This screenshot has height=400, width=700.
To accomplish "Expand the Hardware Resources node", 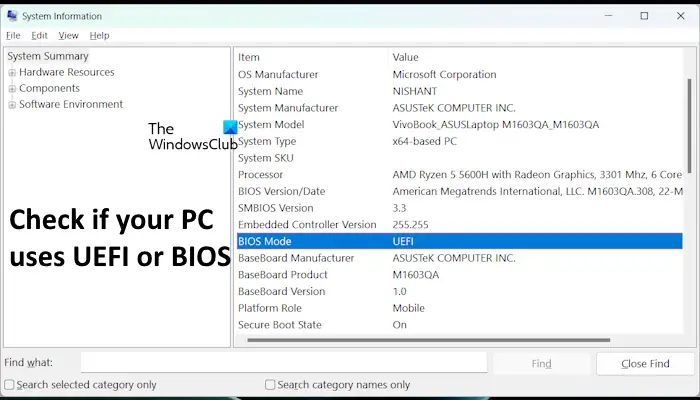I will 12,72.
